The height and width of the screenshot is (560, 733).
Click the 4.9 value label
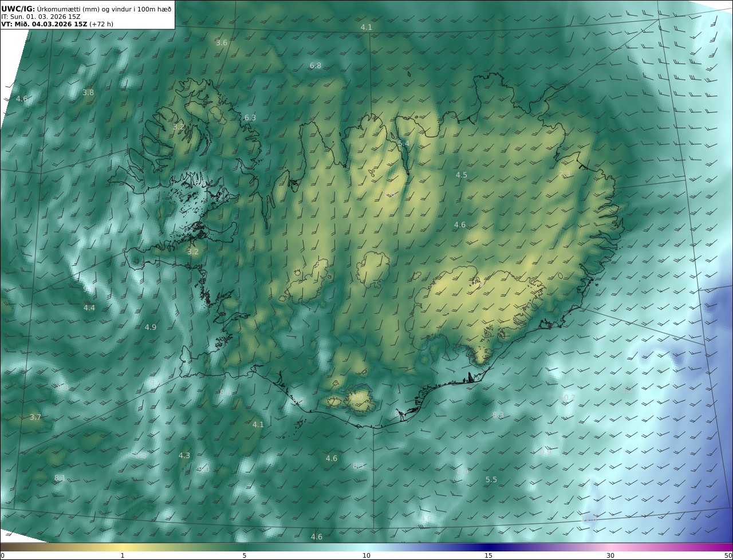coord(151,328)
